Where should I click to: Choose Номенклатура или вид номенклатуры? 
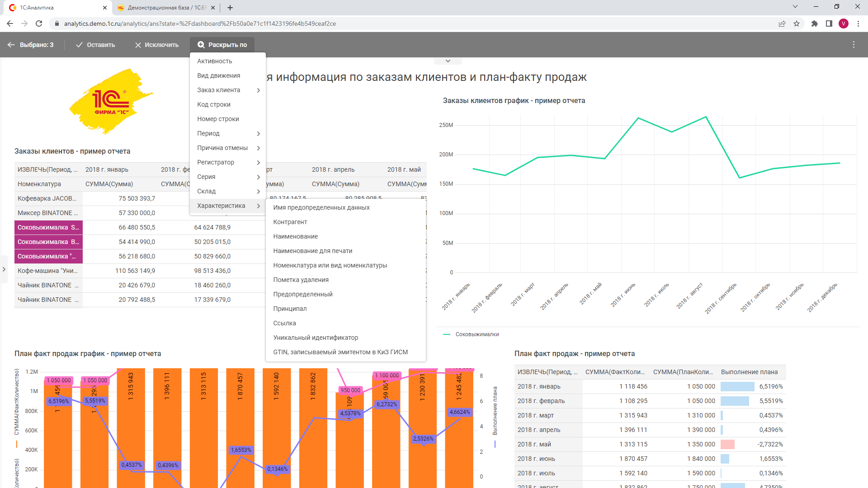point(346,265)
